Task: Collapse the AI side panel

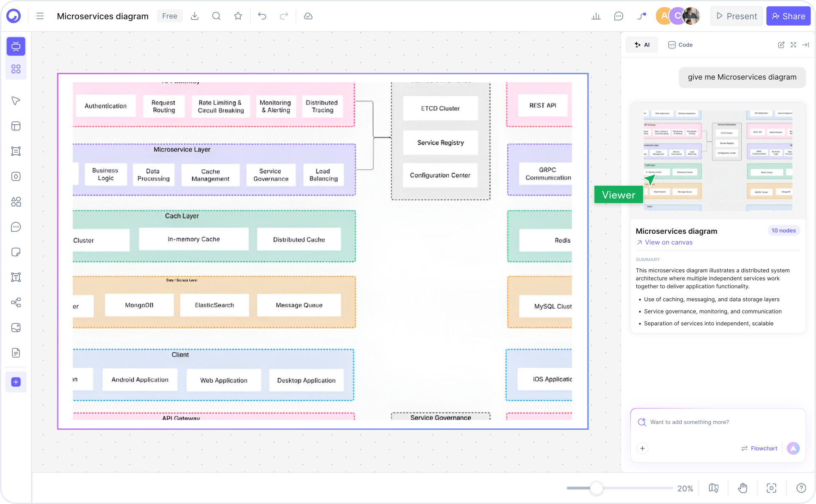Action: click(x=806, y=45)
